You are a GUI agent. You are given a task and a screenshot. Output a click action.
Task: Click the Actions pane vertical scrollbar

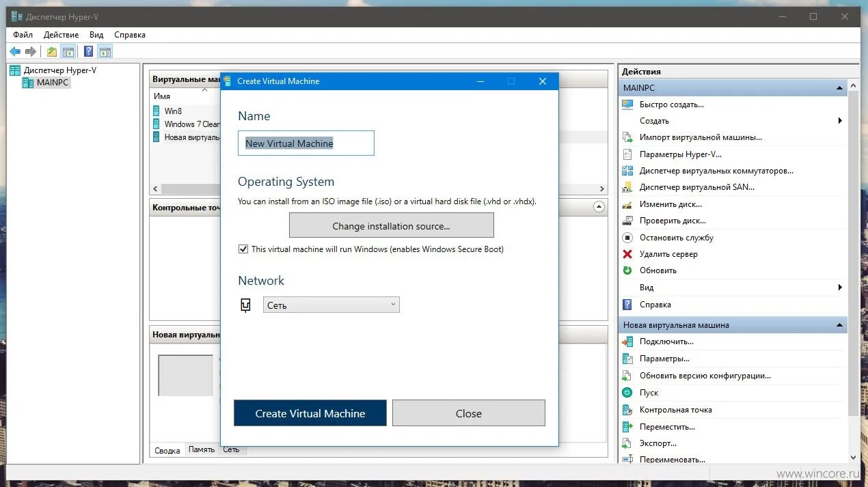point(854,253)
